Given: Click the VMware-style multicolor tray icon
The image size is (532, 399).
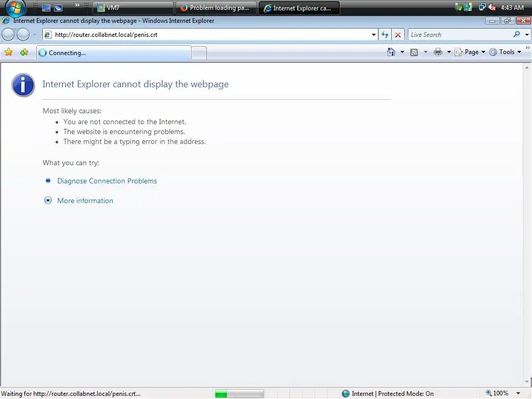Looking at the screenshot, I should click(x=468, y=7).
